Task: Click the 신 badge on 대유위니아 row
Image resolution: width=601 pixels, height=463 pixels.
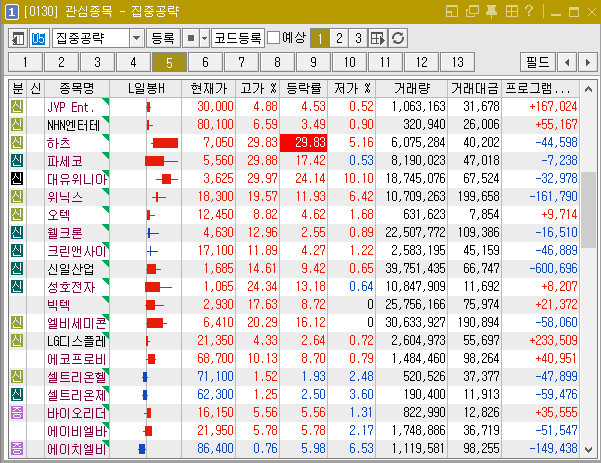Action: tap(17, 178)
